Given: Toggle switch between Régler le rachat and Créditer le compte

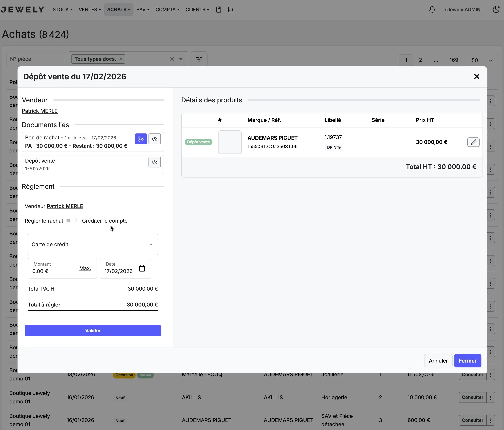Looking at the screenshot, I should [71, 220].
